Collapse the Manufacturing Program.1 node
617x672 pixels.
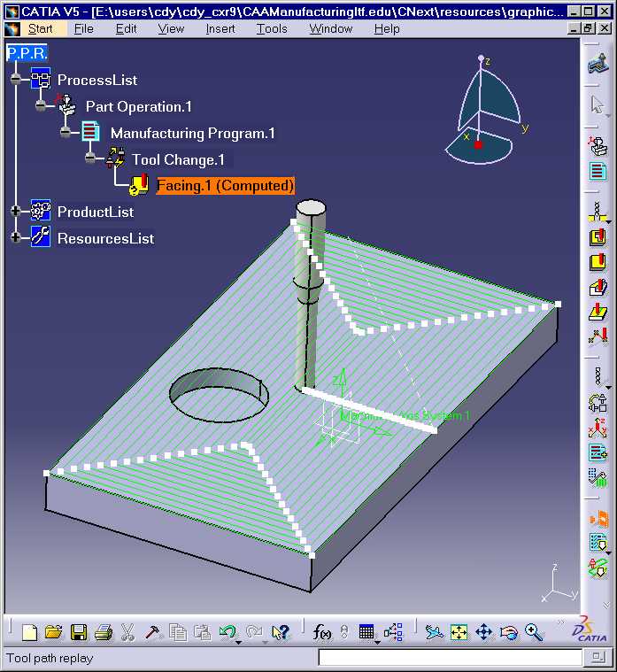66,132
